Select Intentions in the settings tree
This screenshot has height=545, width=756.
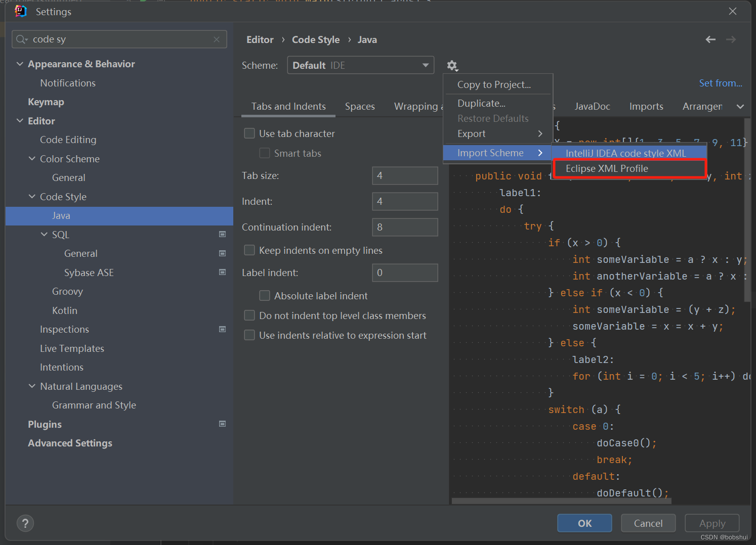62,367
